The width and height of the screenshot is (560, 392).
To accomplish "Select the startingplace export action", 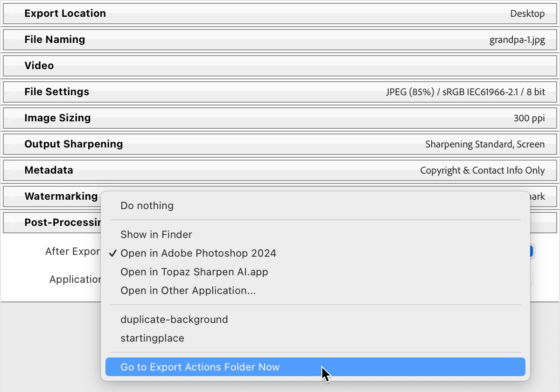I will [152, 338].
